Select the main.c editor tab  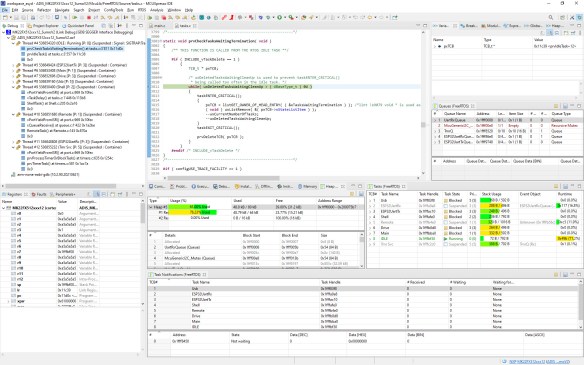coord(159,26)
